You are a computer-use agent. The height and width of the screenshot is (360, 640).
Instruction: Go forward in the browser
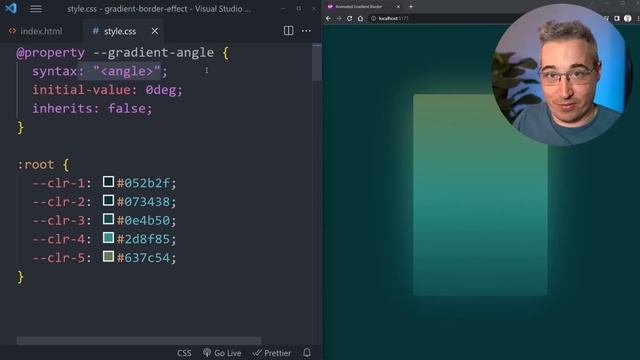pyautogui.click(x=339, y=18)
